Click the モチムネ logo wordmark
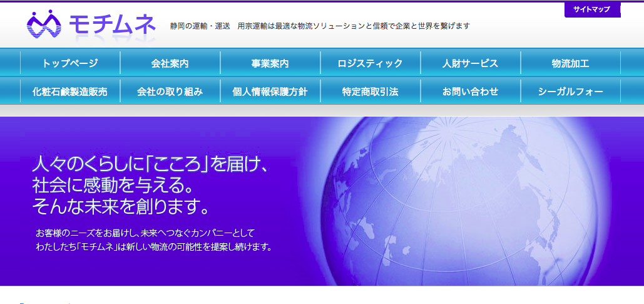This screenshot has width=644, height=304. click(x=112, y=24)
